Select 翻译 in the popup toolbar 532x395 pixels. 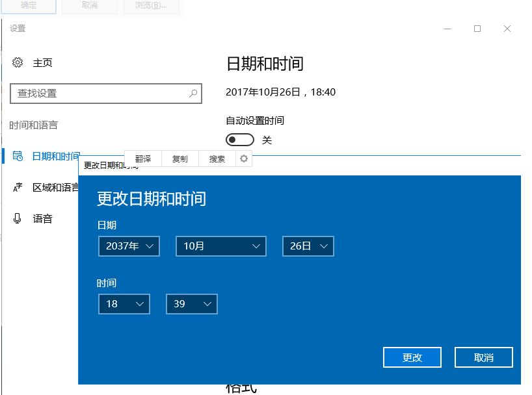click(142, 159)
